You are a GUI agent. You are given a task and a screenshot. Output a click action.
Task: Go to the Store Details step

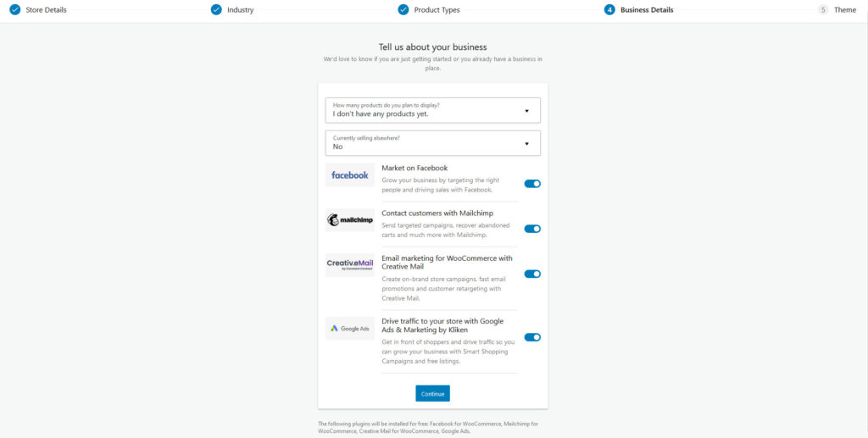click(x=46, y=9)
